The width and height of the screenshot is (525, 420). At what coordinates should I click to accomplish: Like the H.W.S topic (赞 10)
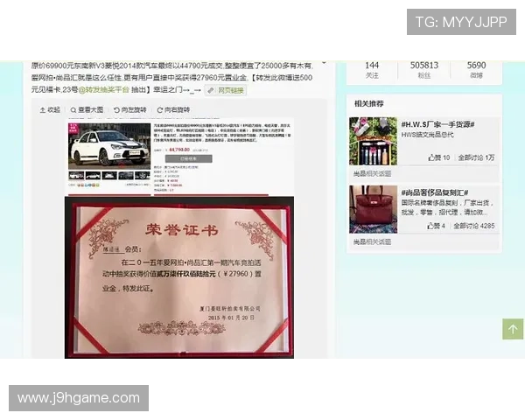point(439,157)
